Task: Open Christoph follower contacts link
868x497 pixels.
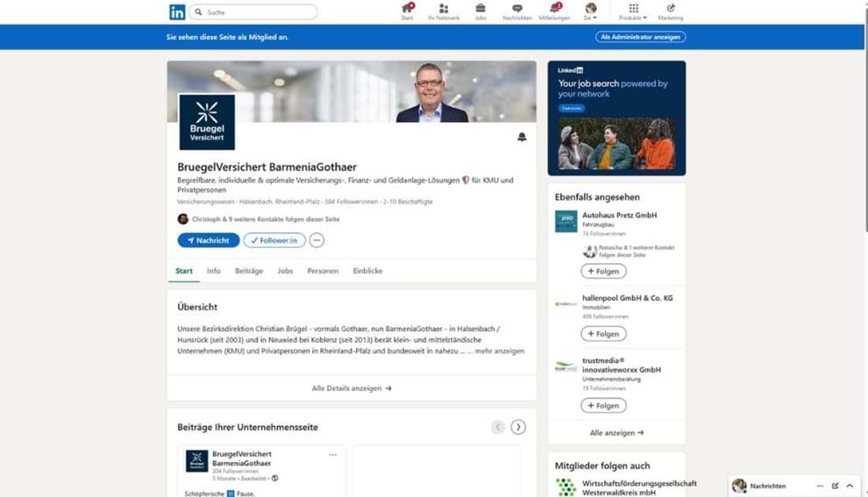Action: pyautogui.click(x=266, y=219)
